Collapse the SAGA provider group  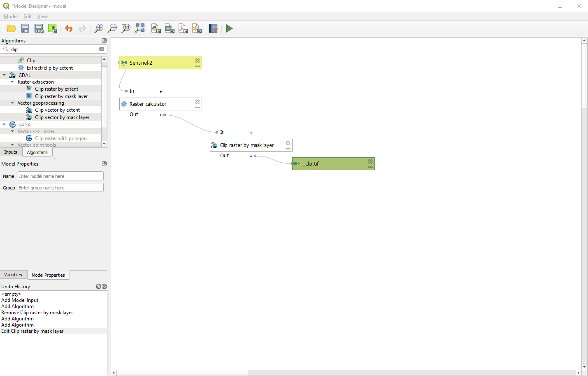(4, 124)
